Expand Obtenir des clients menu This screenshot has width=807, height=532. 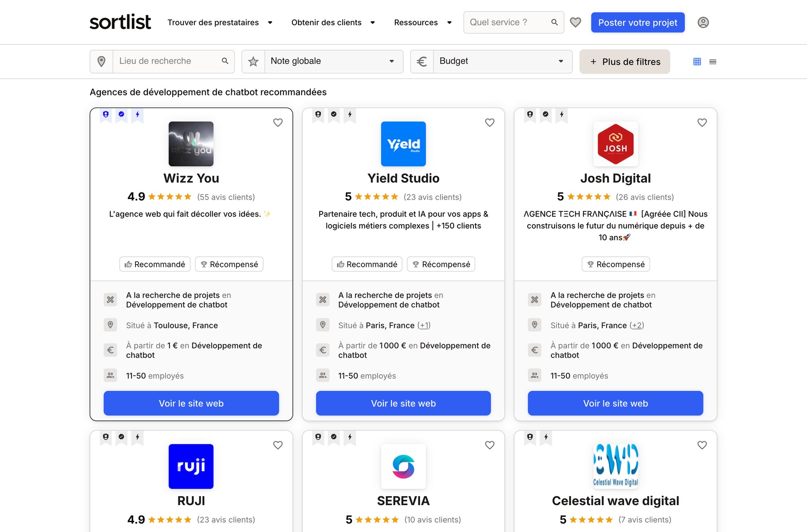tap(333, 22)
